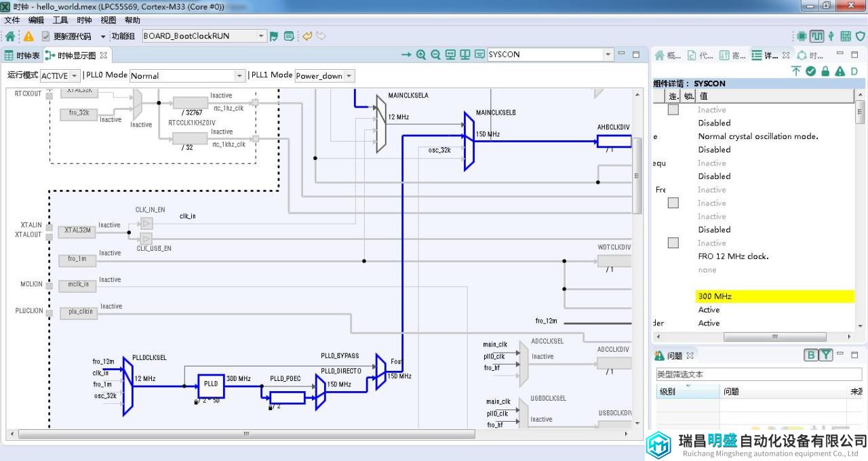Open the 帮助 menu

(132, 20)
